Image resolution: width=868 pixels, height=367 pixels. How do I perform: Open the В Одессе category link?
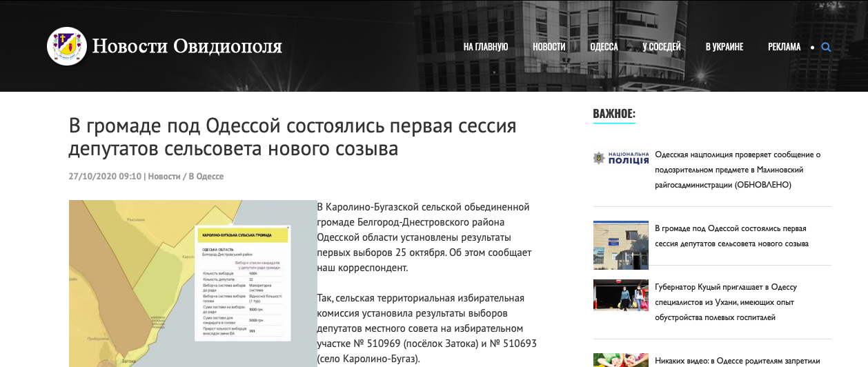pyautogui.click(x=206, y=177)
